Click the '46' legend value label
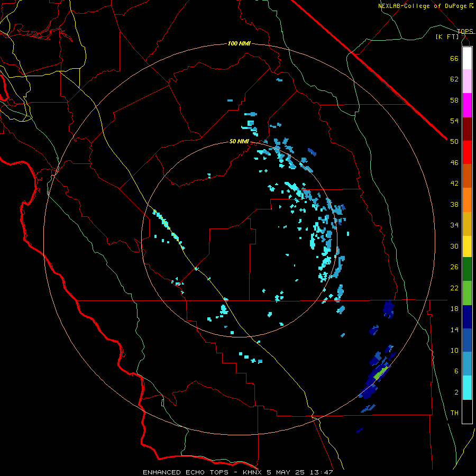This screenshot has width=476, height=476. tap(454, 163)
